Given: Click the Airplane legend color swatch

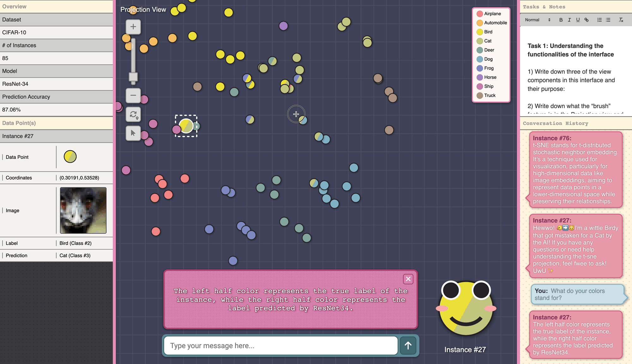Looking at the screenshot, I should pyautogui.click(x=480, y=14).
